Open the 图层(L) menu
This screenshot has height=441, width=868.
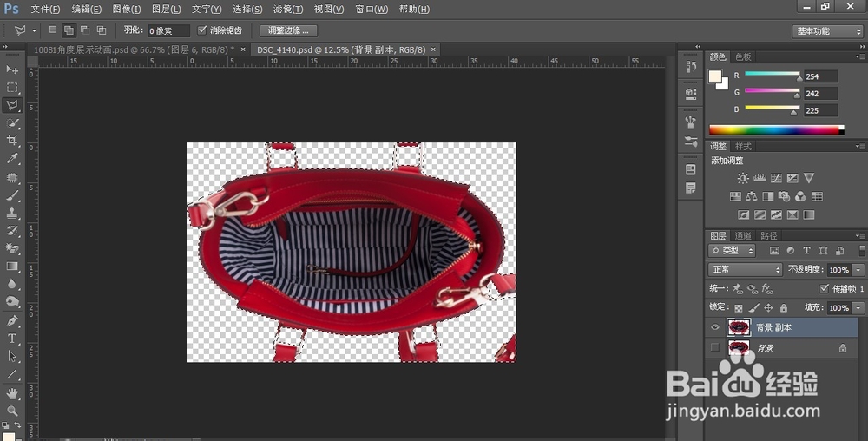[x=166, y=10]
